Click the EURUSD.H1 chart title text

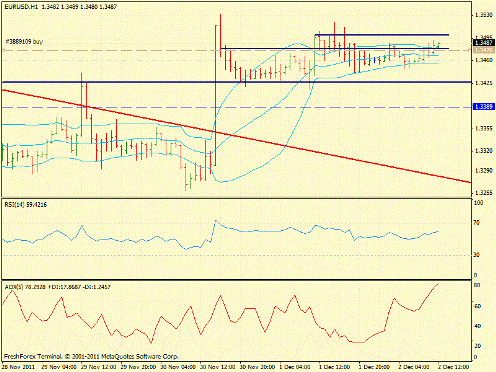point(61,6)
